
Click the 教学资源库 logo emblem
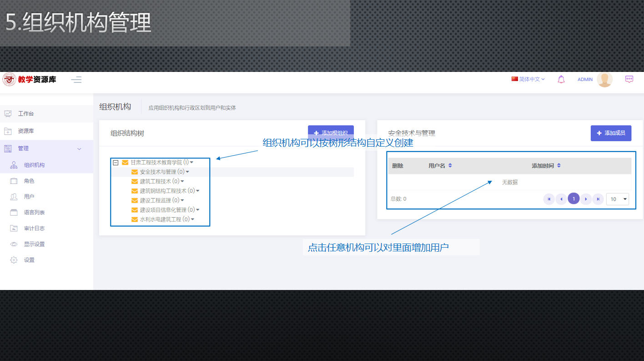click(9, 80)
